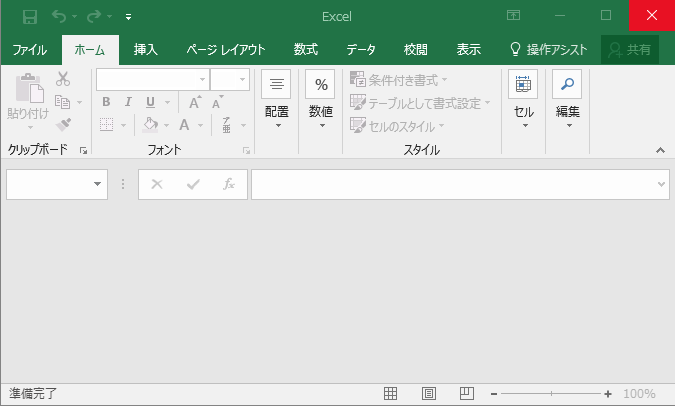Click the Cut scissors icon
Screen dimensions: 675x406
[63, 79]
